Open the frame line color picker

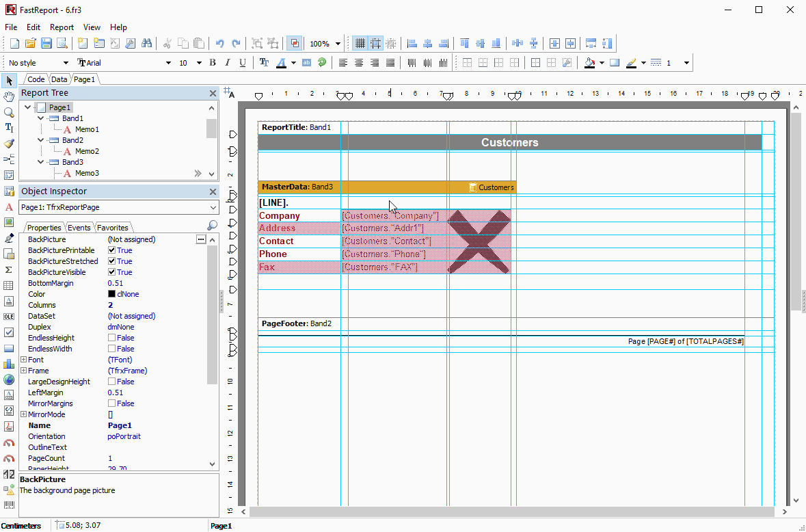point(643,63)
